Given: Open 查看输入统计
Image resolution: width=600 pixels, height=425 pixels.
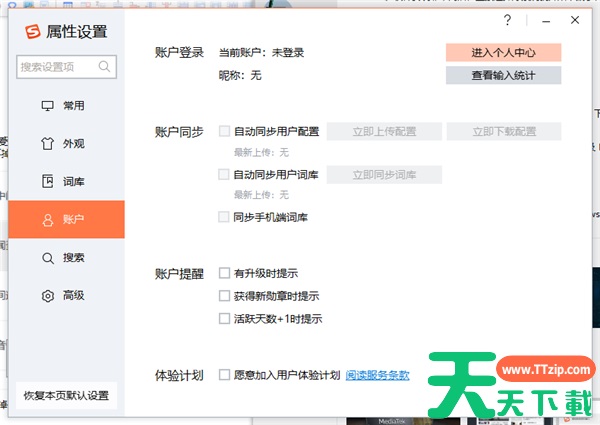Looking at the screenshot, I should pos(503,75).
